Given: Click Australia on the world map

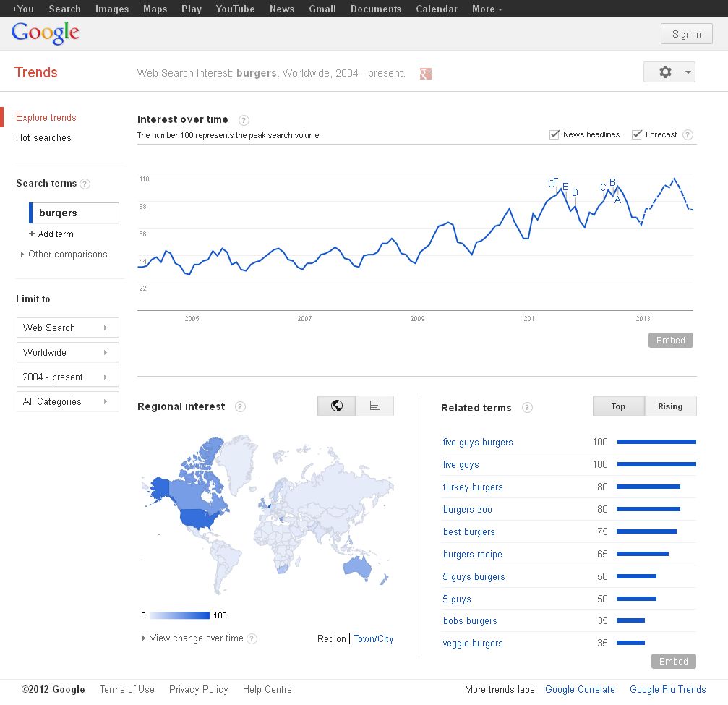Looking at the screenshot, I should (358, 567).
